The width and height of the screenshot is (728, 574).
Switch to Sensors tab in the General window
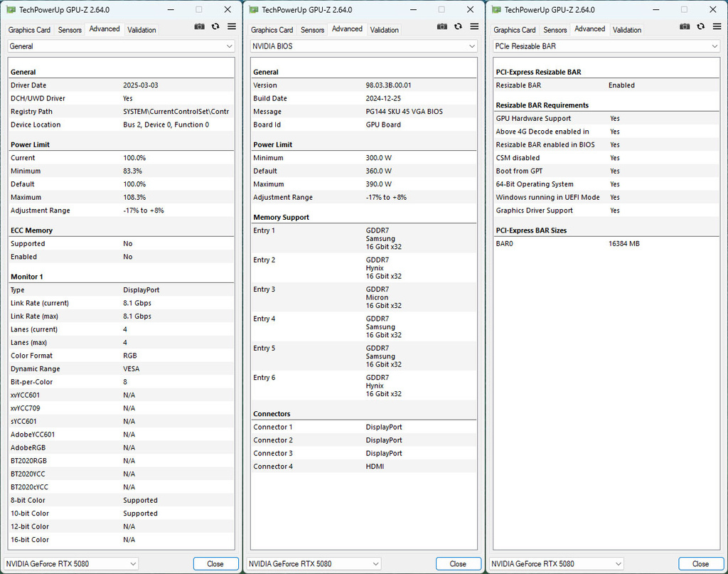coord(70,30)
